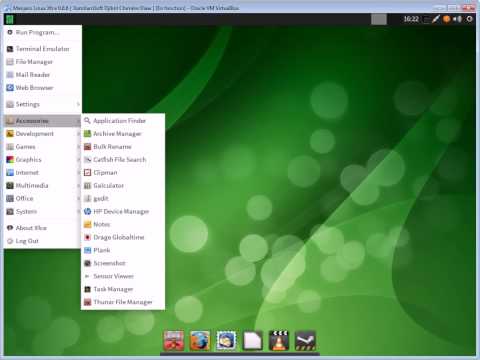Choose Log Out from the menu
Image resolution: width=480 pixels, height=360 pixels.
(x=43, y=241)
